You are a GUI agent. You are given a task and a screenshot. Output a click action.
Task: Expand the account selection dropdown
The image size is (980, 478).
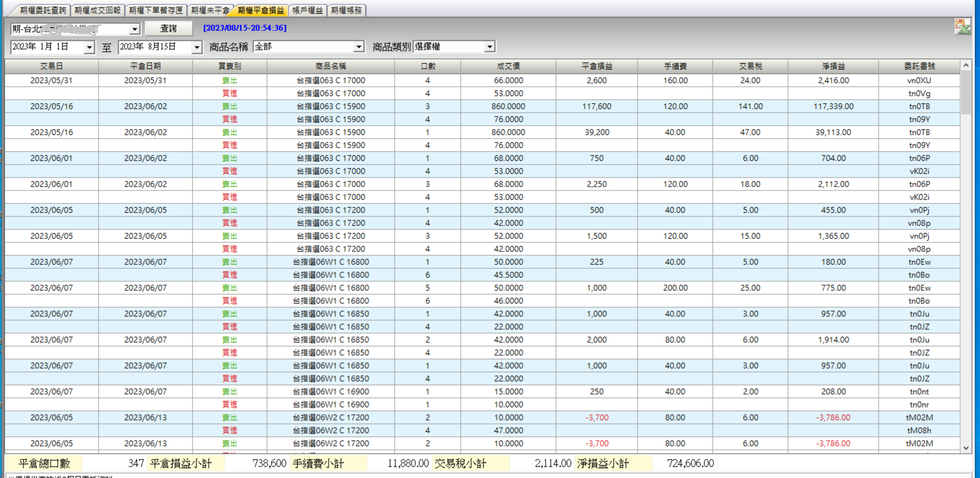(x=134, y=29)
